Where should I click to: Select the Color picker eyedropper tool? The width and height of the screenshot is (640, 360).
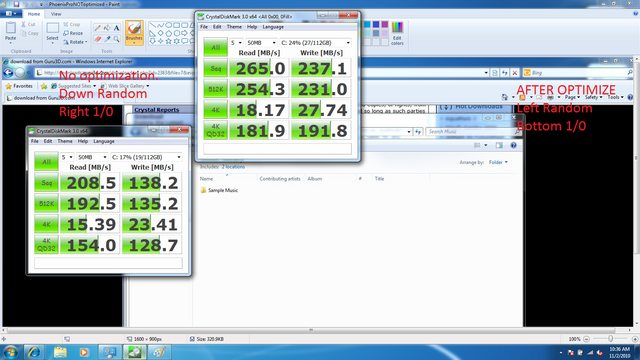click(107, 39)
